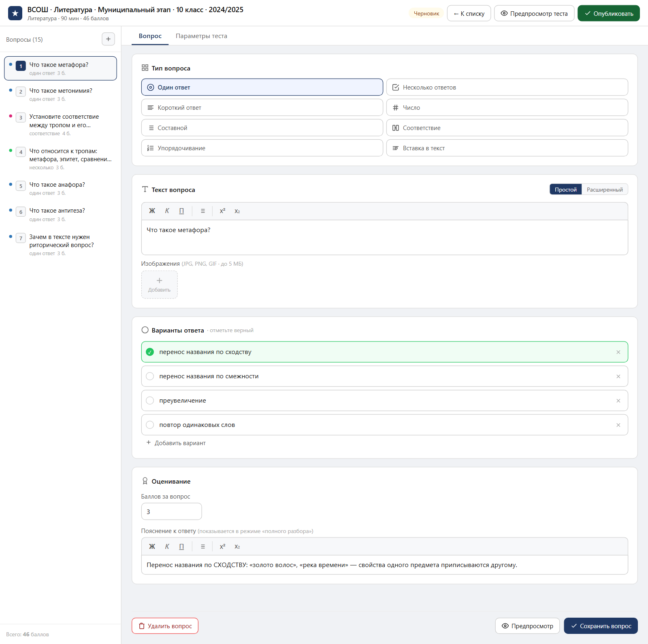Mark 'преувеличение' as correct answer
The height and width of the screenshot is (644, 648).
150,401
